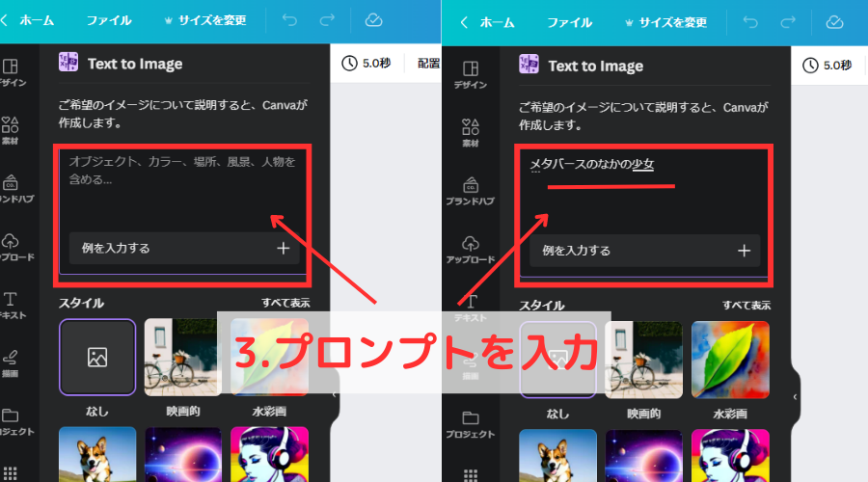The image size is (868, 482).
Task: Open the apps grid icon in right screenshot sidebar
Action: pyautogui.click(x=471, y=475)
